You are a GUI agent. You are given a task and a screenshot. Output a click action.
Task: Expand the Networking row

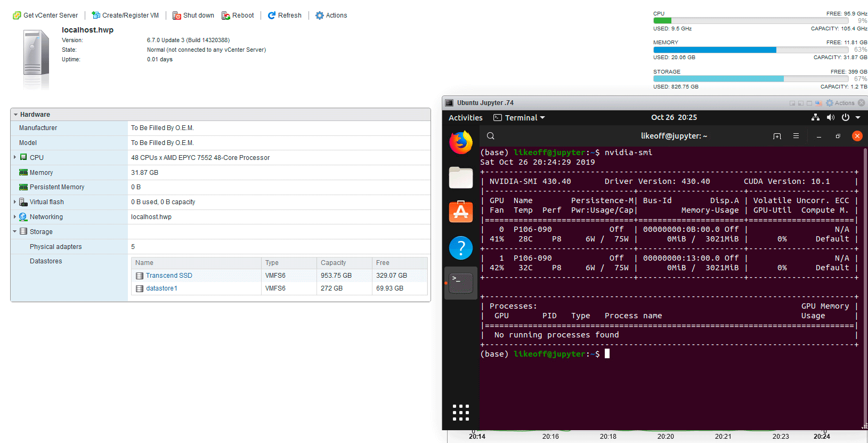15,217
